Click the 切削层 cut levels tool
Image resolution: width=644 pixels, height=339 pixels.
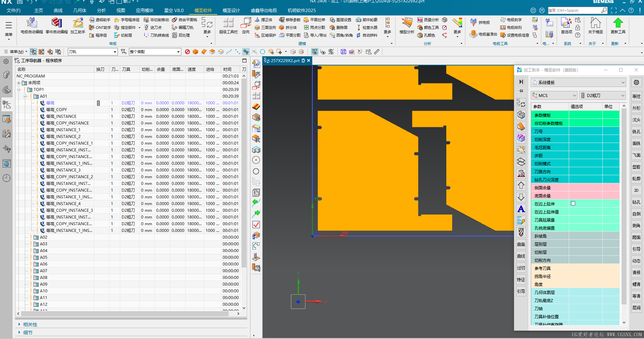tap(123, 35)
